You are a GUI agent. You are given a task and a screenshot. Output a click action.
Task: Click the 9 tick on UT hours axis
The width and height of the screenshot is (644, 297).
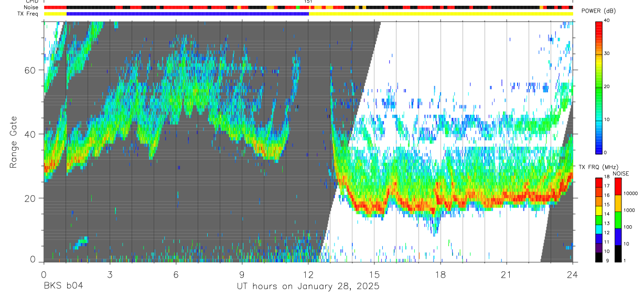point(242,274)
